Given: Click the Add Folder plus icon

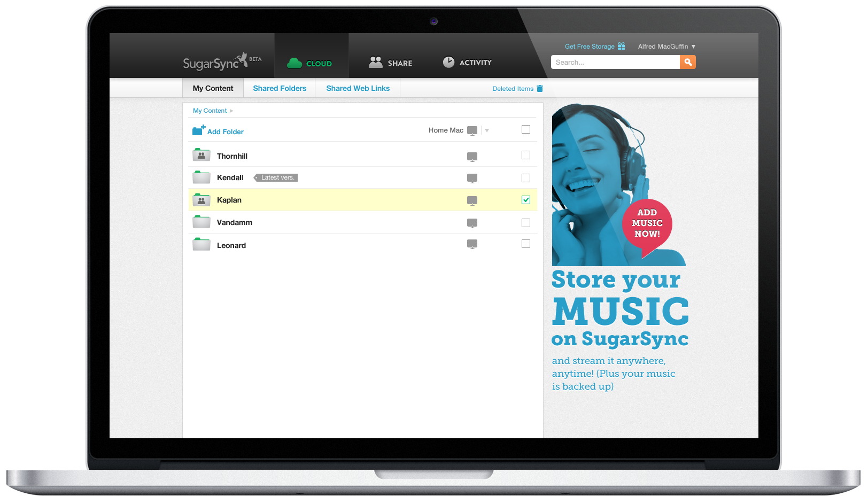Looking at the screenshot, I should (199, 130).
